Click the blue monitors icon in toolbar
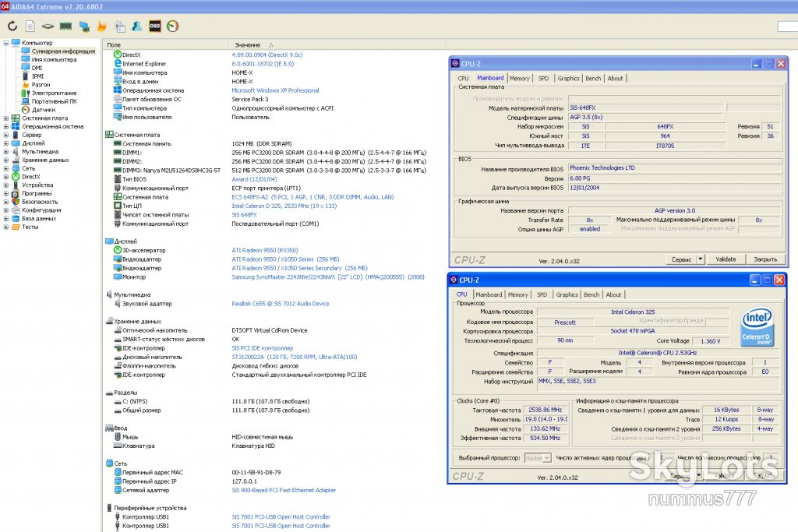This screenshot has height=532, width=798. coord(84,26)
